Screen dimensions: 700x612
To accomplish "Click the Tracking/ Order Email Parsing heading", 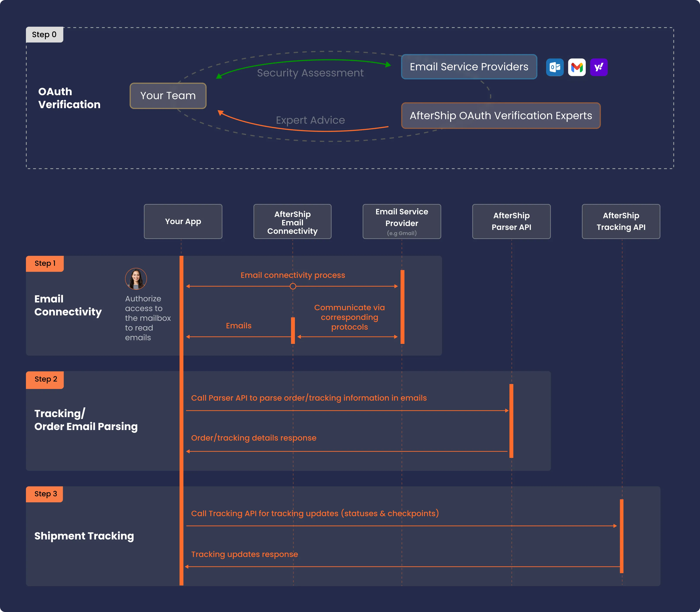I will [86, 420].
